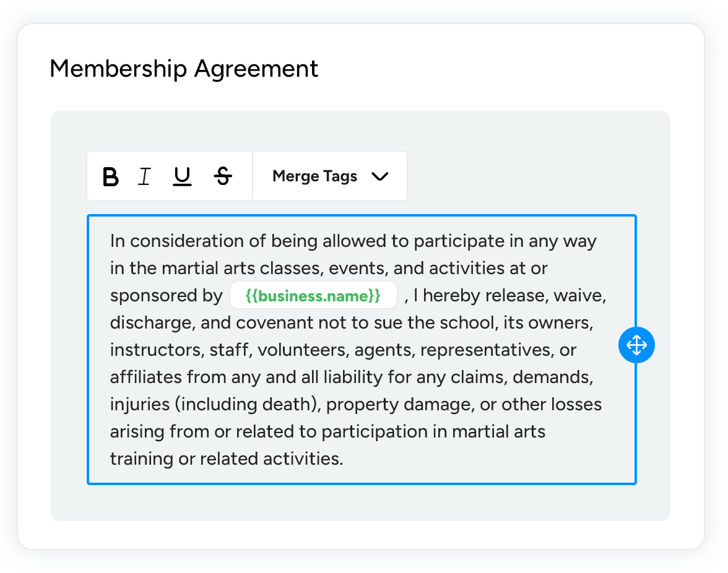Enable strikethrough formatting

point(223,176)
